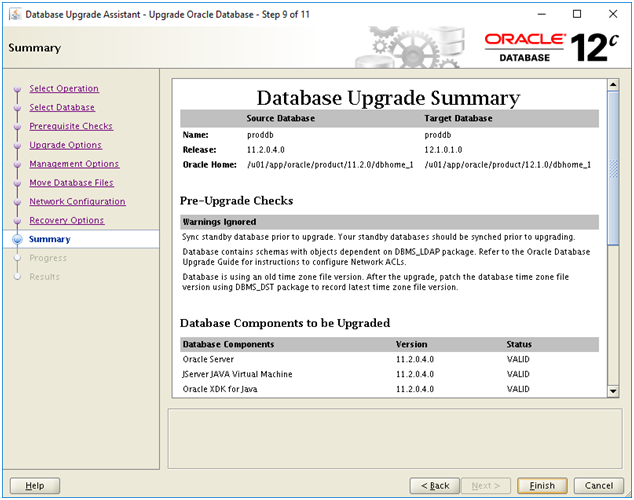The height and width of the screenshot is (500, 634).
Task: Click the Warnings Ignored header
Action: click(389, 222)
